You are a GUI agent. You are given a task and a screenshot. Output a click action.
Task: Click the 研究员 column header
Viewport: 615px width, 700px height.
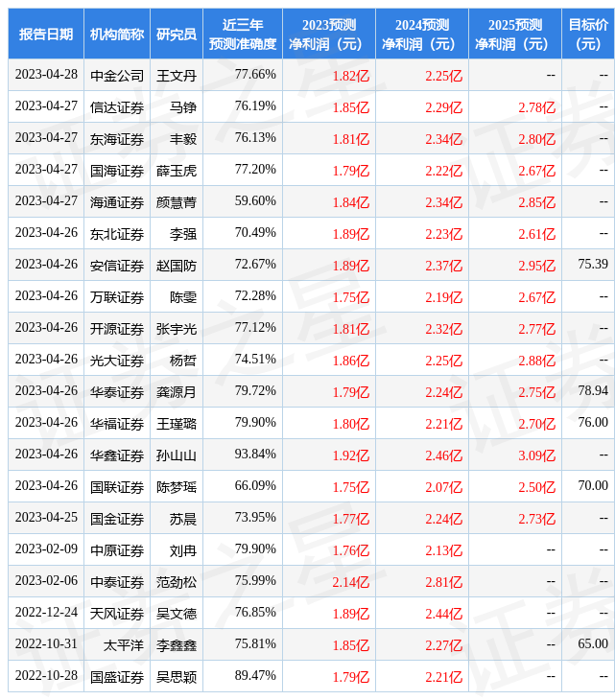pyautogui.click(x=177, y=35)
